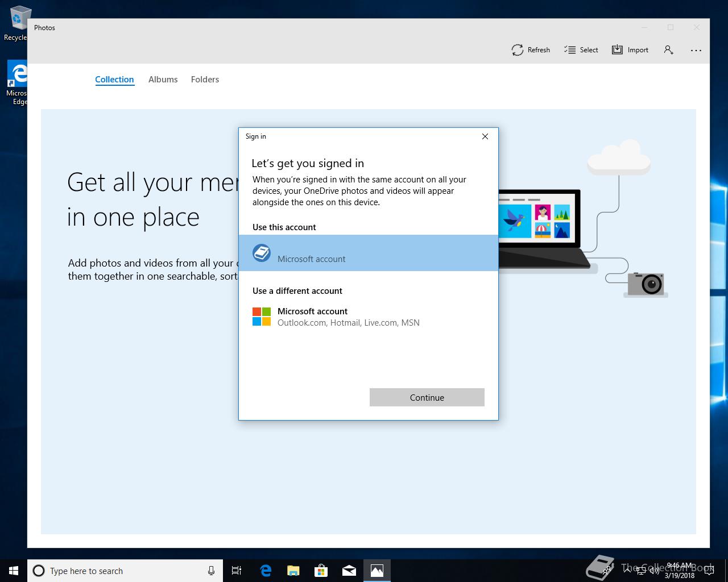Maximize the Photos window
Screen dimensions: 728x582
671,27
